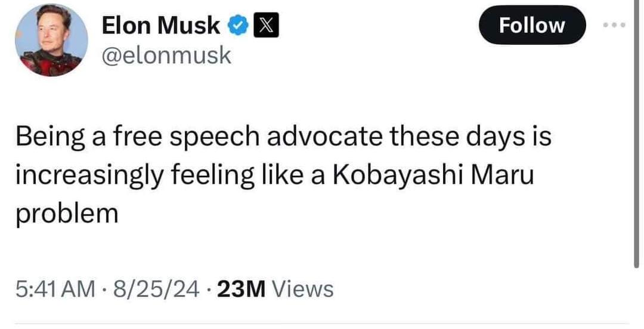Click the "Views" label text
Screen dimensions: 644x329
click(x=302, y=290)
